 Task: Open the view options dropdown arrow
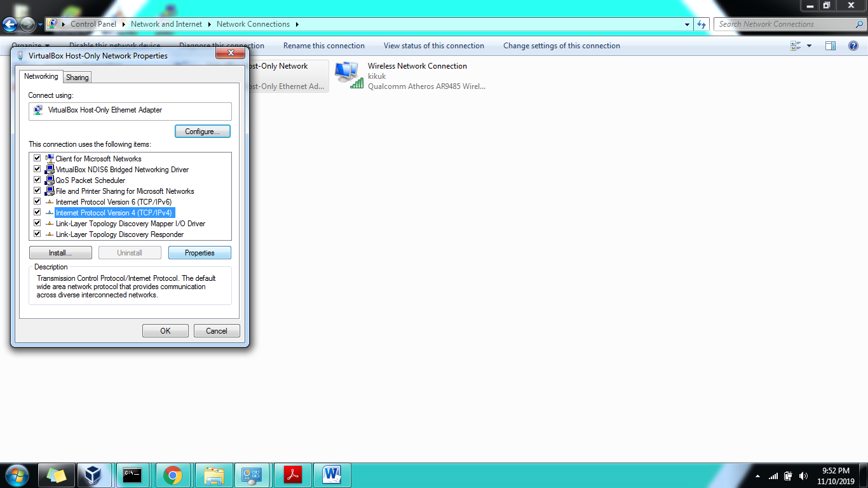[x=809, y=46]
